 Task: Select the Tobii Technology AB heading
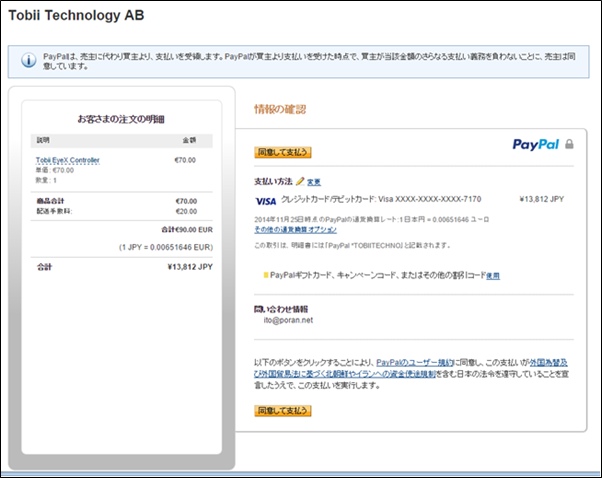pos(76,15)
